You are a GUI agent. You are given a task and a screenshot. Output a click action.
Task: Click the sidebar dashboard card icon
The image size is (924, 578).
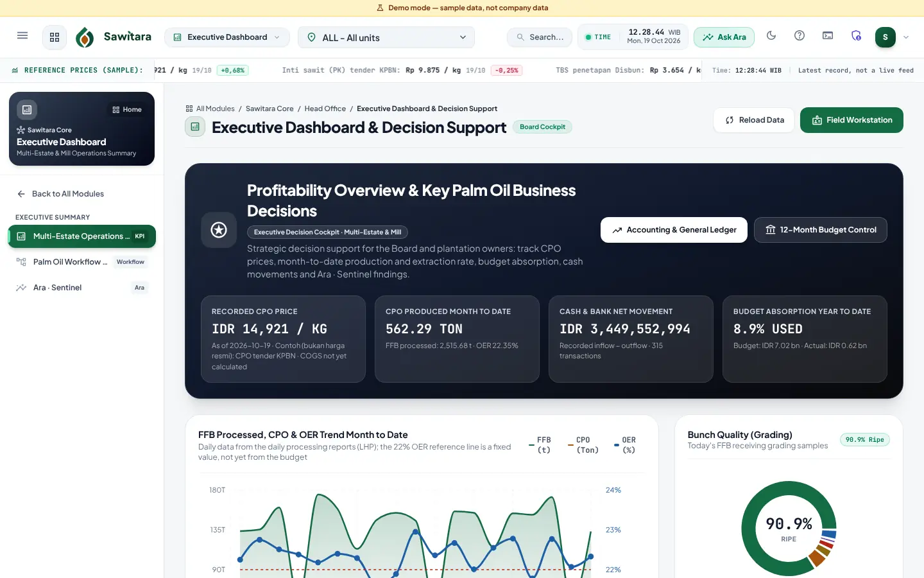pyautogui.click(x=27, y=110)
